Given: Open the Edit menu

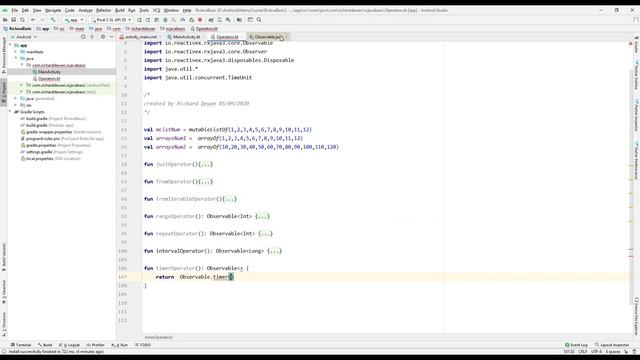Looking at the screenshot, I should (25, 10).
